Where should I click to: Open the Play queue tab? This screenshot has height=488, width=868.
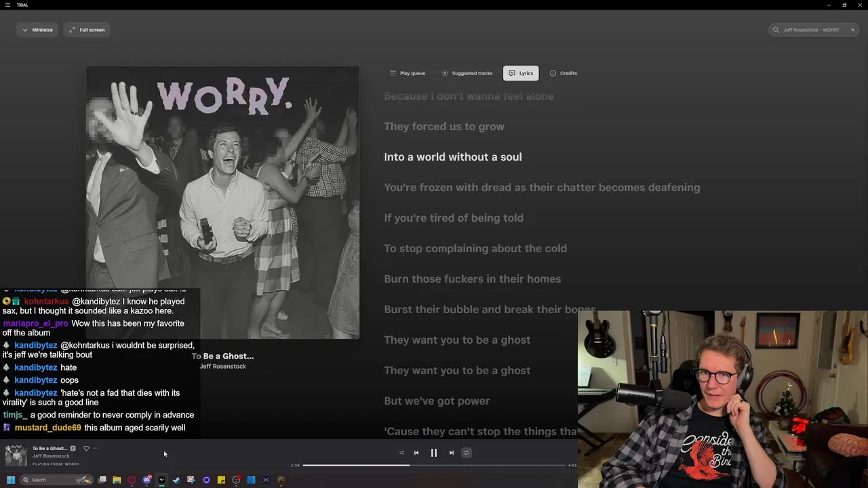tap(408, 73)
